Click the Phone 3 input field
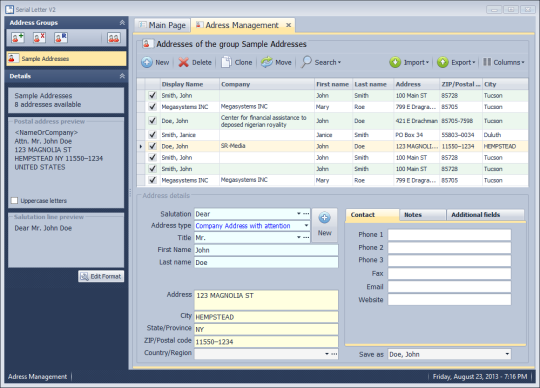The height and width of the screenshot is (388, 540). point(449,260)
